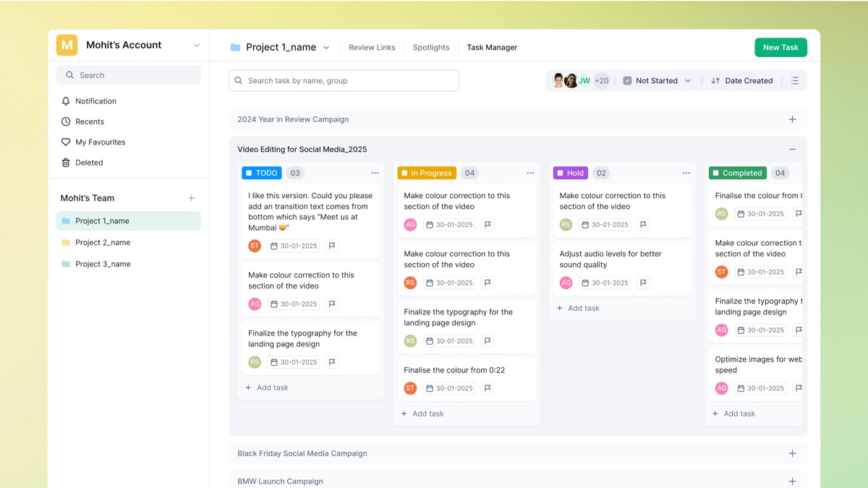Open Recents clock item

(x=82, y=121)
